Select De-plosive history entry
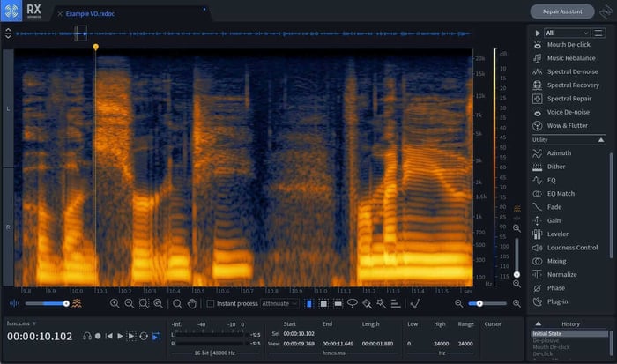The height and width of the screenshot is (364, 617). click(x=546, y=340)
